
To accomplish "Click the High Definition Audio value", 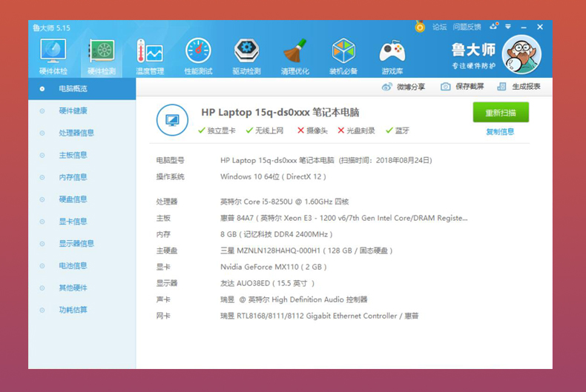I will pos(294,300).
